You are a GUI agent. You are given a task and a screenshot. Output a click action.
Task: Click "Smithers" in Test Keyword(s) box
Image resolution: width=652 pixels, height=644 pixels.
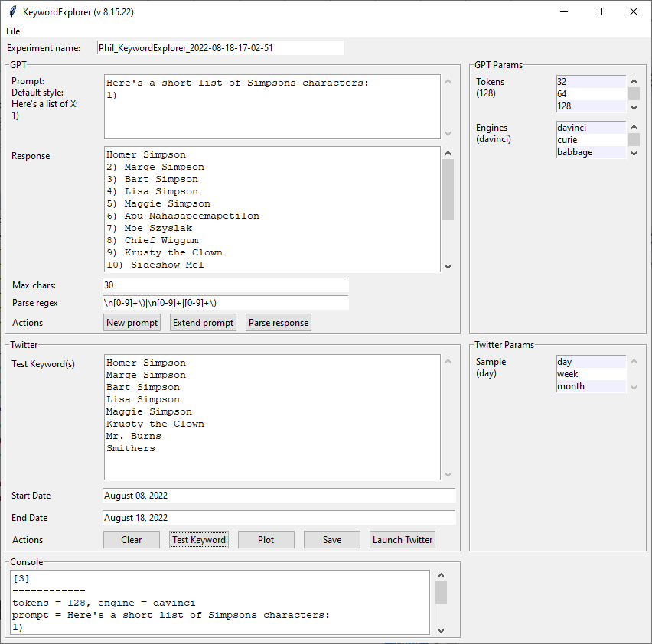pos(131,448)
